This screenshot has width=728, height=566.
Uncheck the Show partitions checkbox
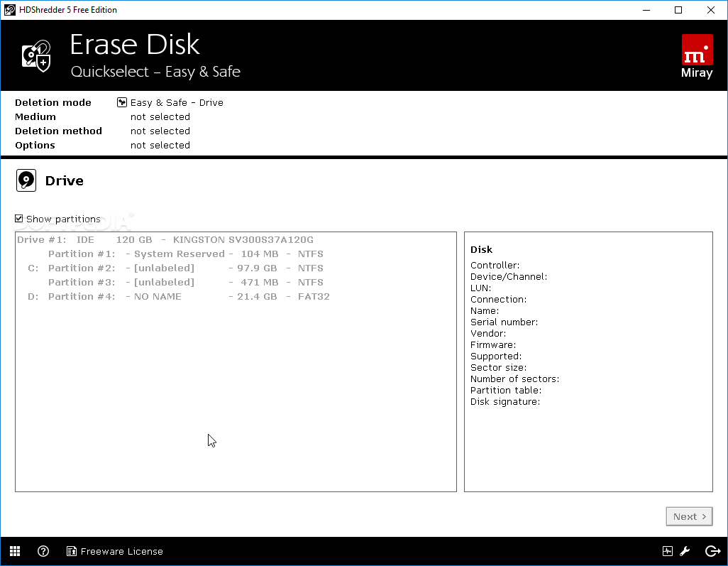coord(18,219)
